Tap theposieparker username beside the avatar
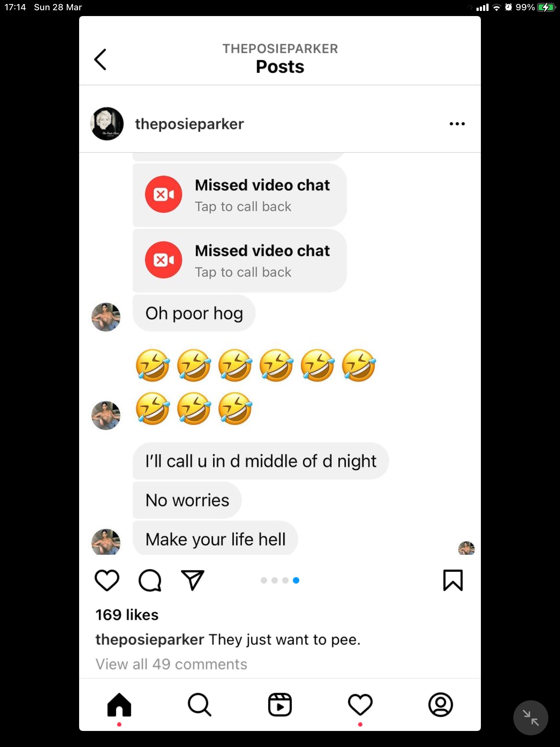 click(x=189, y=124)
